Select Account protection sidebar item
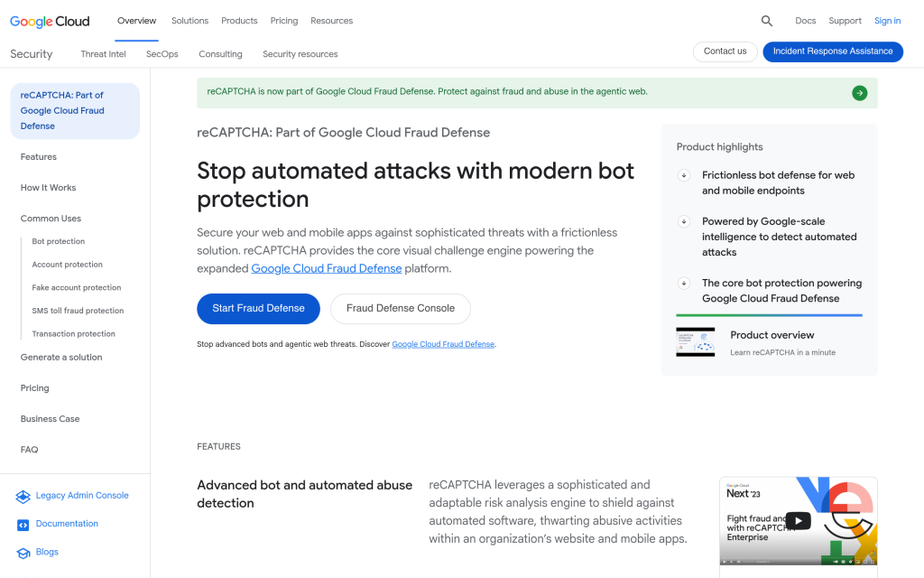The height and width of the screenshot is (578, 924). [67, 265]
